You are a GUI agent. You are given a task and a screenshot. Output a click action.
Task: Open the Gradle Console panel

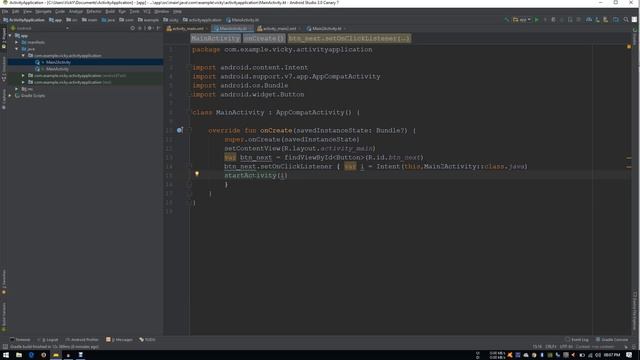pos(612,340)
